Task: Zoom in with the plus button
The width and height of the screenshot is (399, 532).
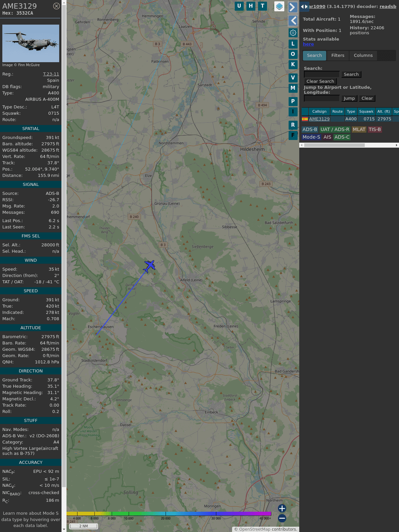Action: coord(282,508)
